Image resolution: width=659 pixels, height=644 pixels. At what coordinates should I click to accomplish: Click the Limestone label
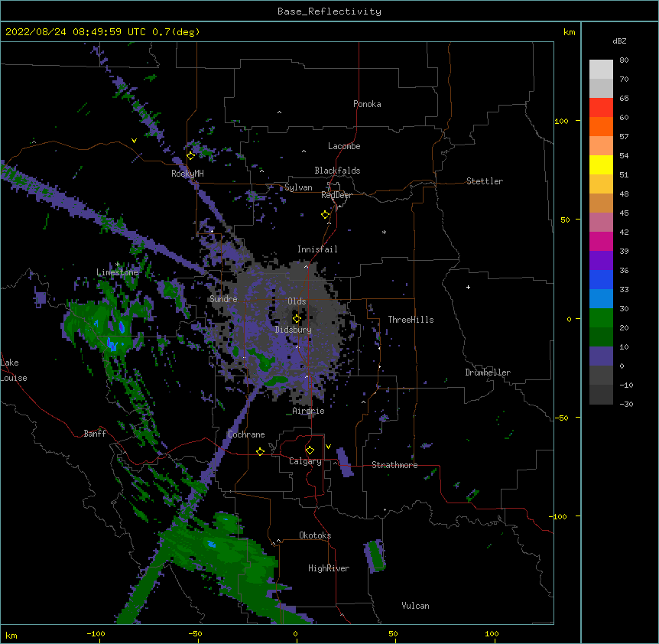coord(117,272)
